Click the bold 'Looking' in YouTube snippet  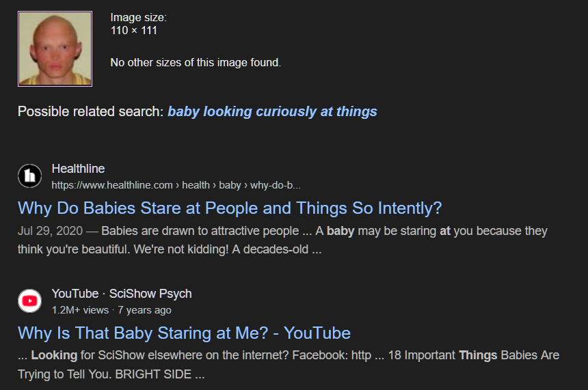pyautogui.click(x=54, y=355)
